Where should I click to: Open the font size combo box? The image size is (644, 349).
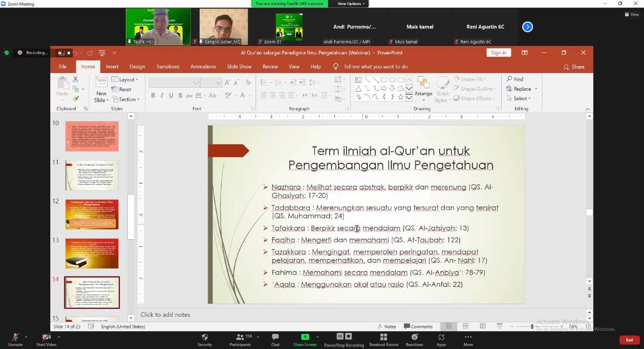tap(211, 83)
